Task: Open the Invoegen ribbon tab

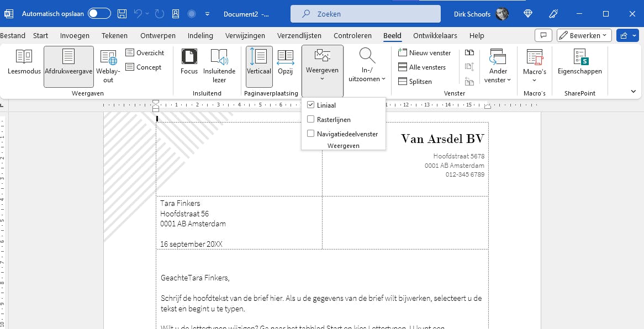Action: click(75, 35)
